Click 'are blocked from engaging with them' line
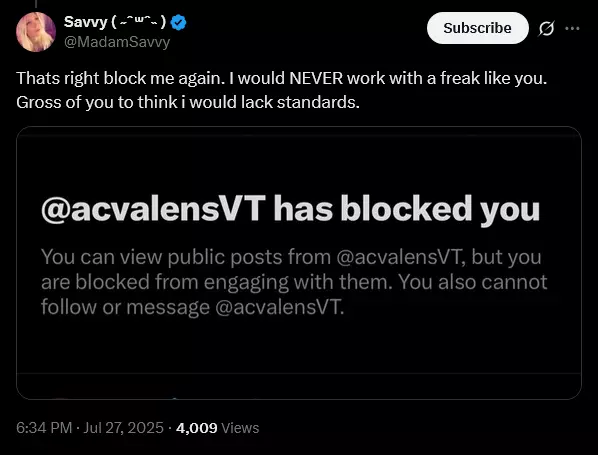Image resolution: width=598 pixels, height=455 pixels. [x=294, y=282]
